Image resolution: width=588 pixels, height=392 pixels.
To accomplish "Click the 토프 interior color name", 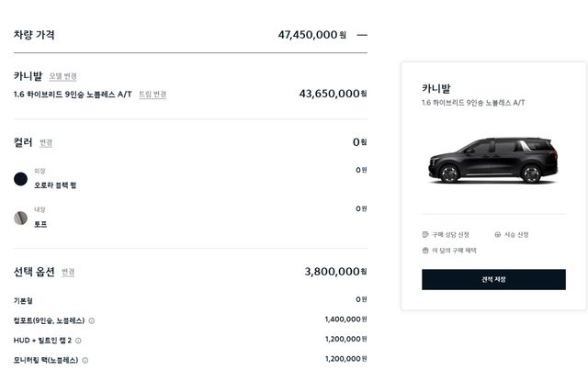I will click(x=40, y=224).
